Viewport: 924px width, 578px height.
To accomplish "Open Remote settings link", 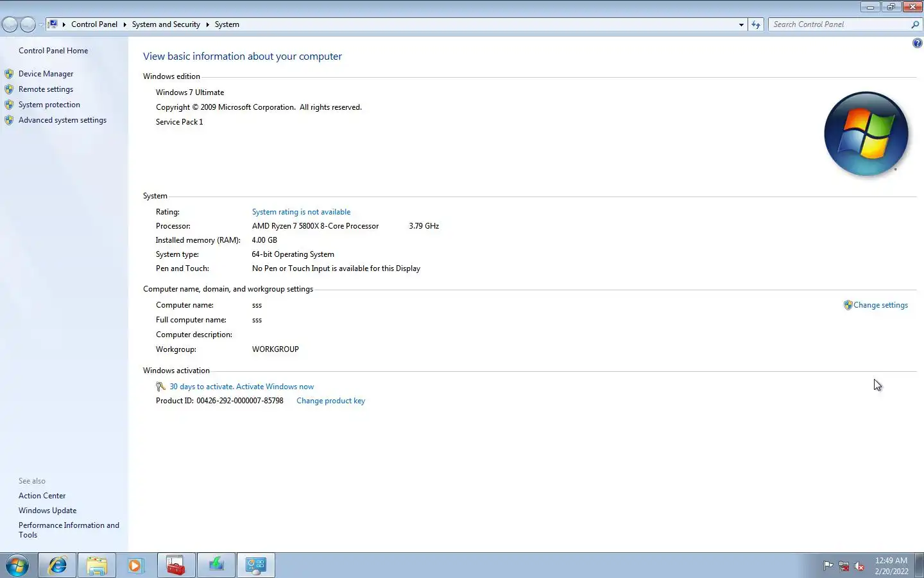I will (46, 89).
